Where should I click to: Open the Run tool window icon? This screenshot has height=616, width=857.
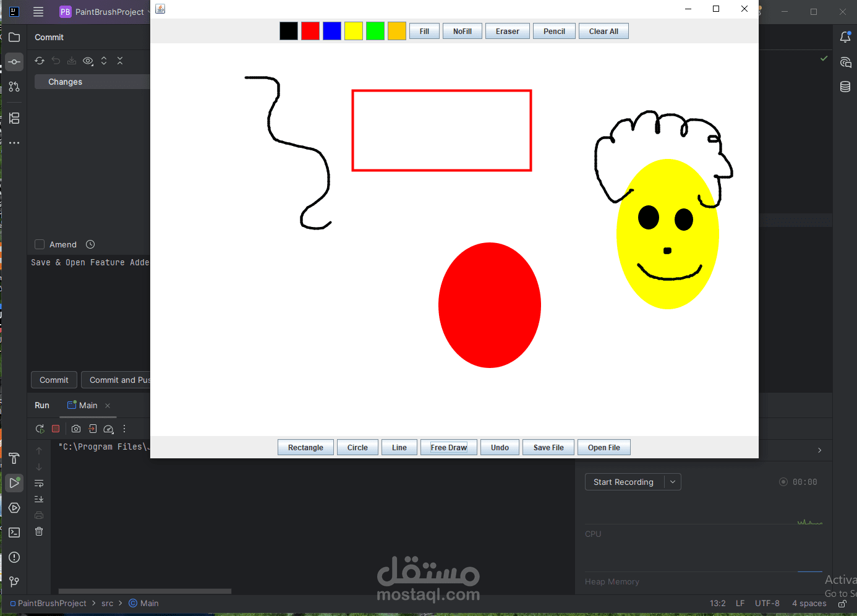14,483
